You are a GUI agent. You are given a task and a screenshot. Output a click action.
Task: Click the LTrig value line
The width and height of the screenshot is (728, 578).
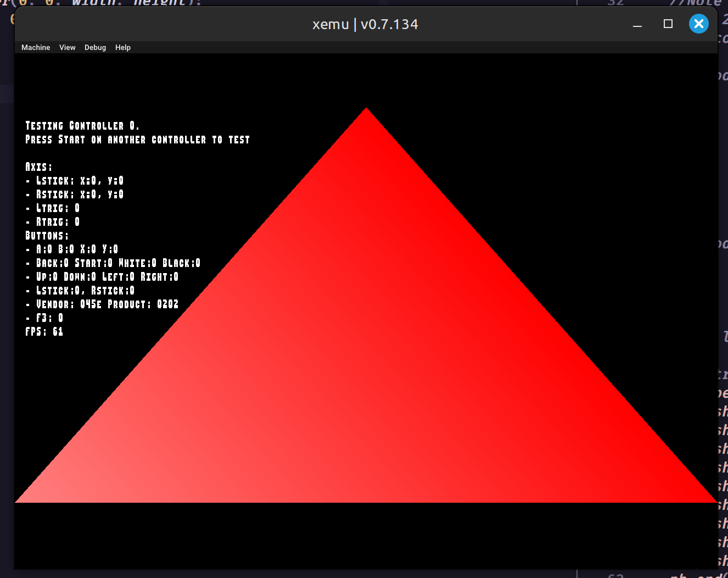[58, 208]
